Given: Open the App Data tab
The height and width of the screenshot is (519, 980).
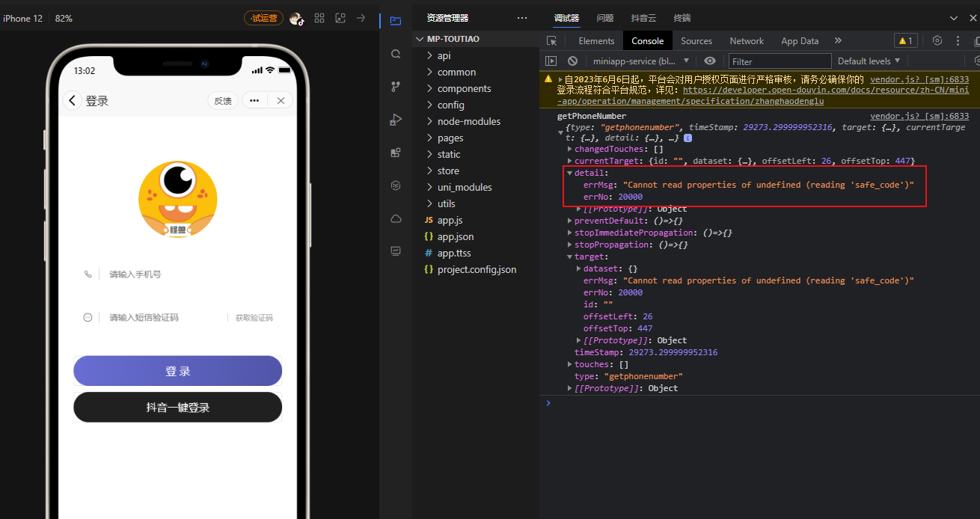Looking at the screenshot, I should [800, 41].
